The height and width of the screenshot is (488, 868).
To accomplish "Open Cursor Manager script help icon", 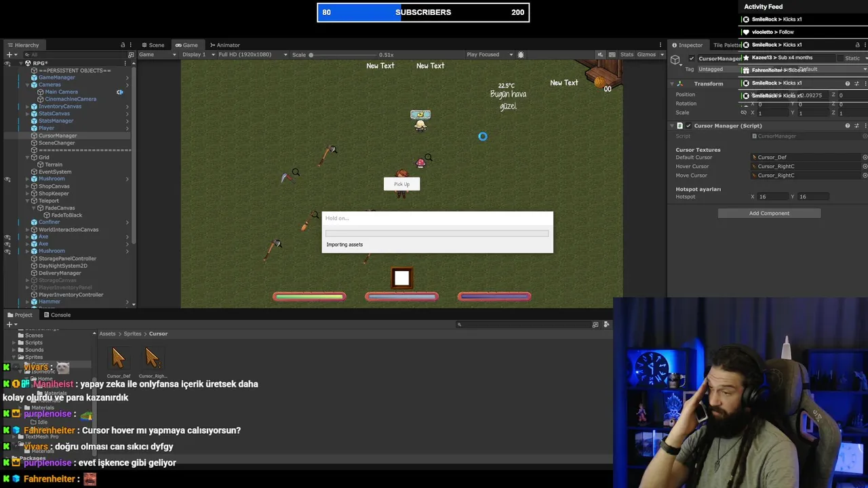I will (x=848, y=125).
